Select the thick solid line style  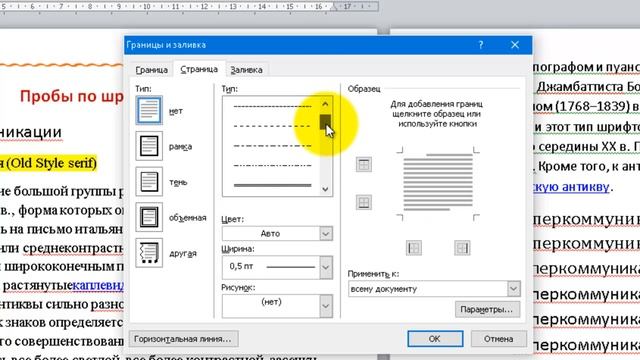click(272, 185)
